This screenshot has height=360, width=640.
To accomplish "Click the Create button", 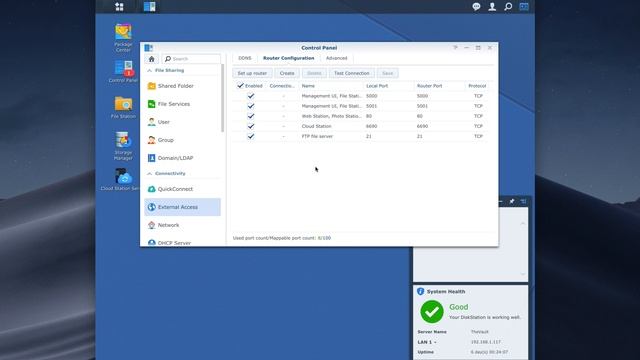I will pyautogui.click(x=287, y=73).
